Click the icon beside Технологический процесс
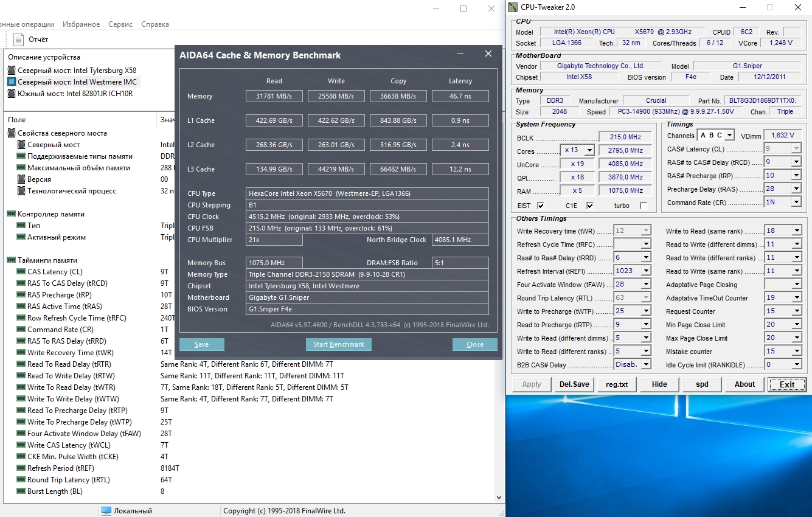 click(21, 191)
